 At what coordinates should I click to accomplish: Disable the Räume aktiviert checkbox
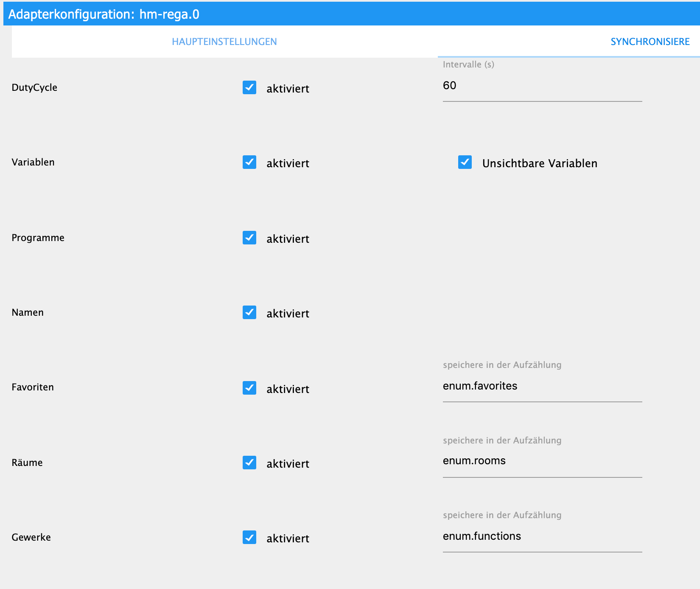[249, 463]
